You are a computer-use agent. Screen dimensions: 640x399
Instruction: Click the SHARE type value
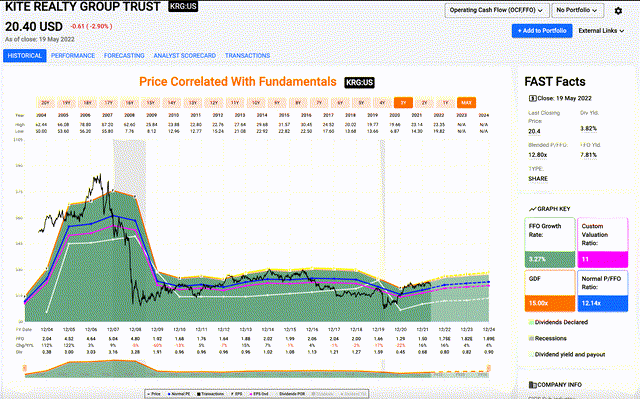click(x=538, y=179)
